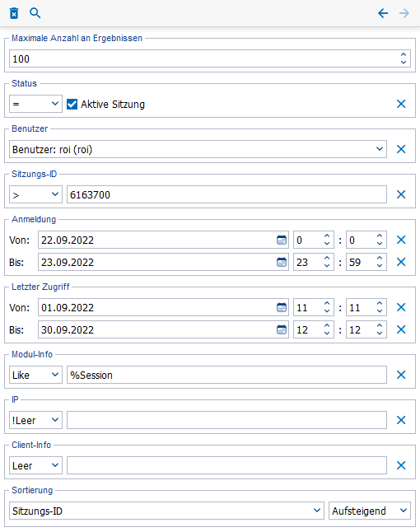Viewport: 420px width, 532px height.
Task: Open Sitzungs-ID comparison operator dropdown
Action: (35, 194)
